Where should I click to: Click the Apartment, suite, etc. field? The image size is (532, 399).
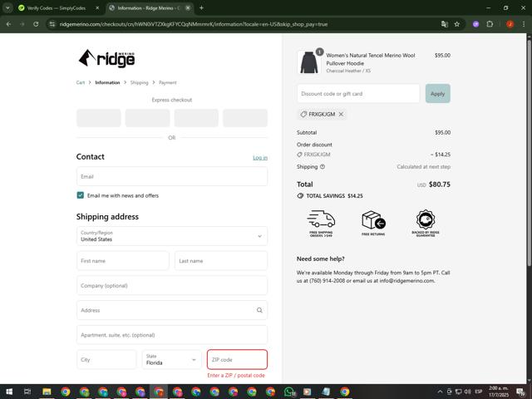172,335
